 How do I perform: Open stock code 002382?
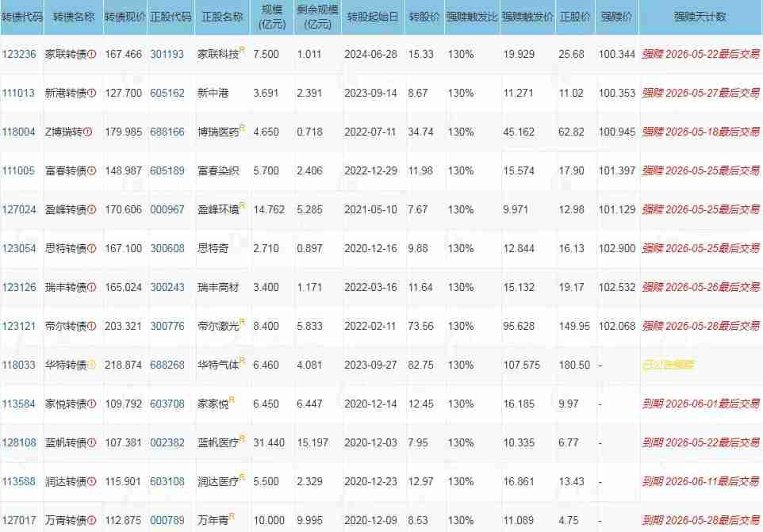(167, 442)
